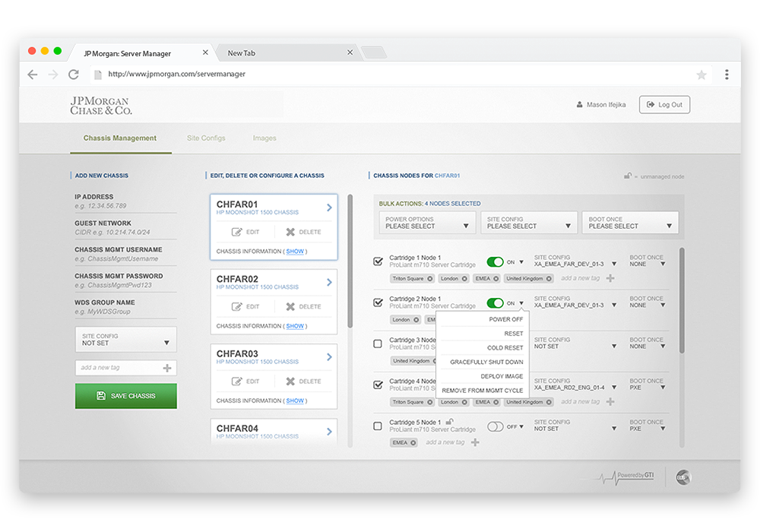The image size is (760, 532).
Task: Switch to the Site Configs tab
Action: 206,138
